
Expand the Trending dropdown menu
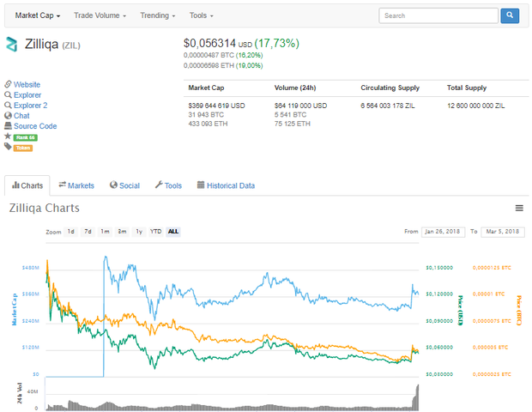[x=158, y=15]
